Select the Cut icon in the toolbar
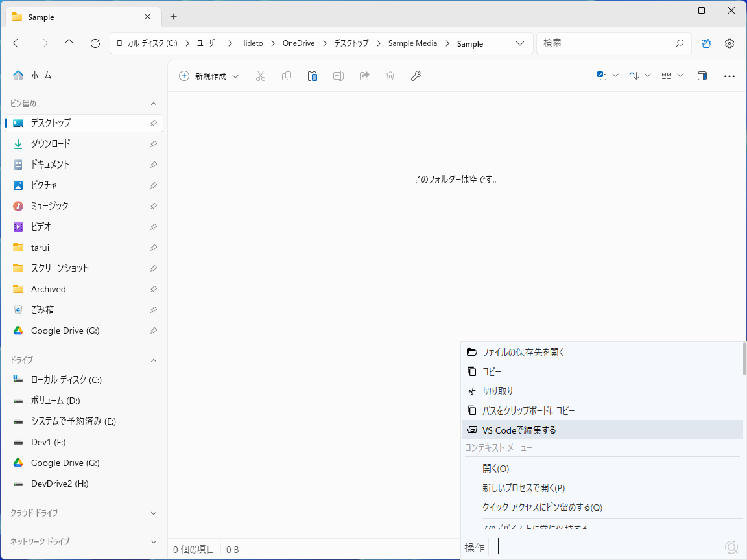This screenshot has width=747, height=560. [x=261, y=76]
